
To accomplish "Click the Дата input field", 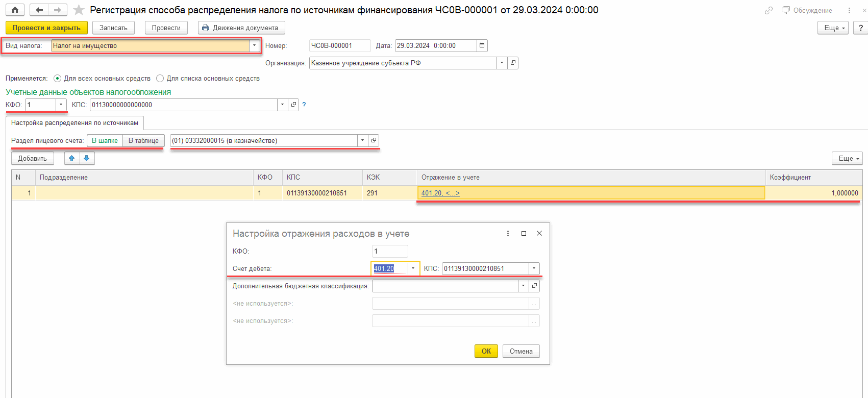I will [436, 45].
